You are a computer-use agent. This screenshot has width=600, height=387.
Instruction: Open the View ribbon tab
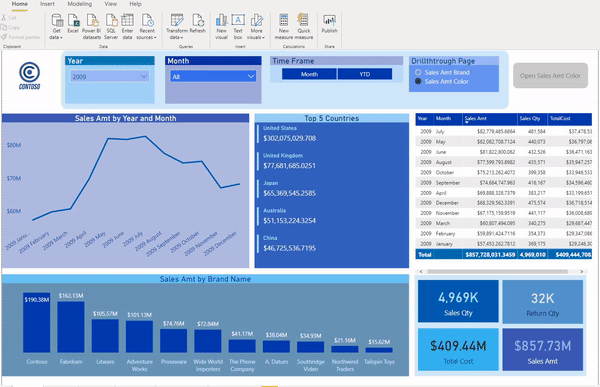pyautogui.click(x=111, y=4)
